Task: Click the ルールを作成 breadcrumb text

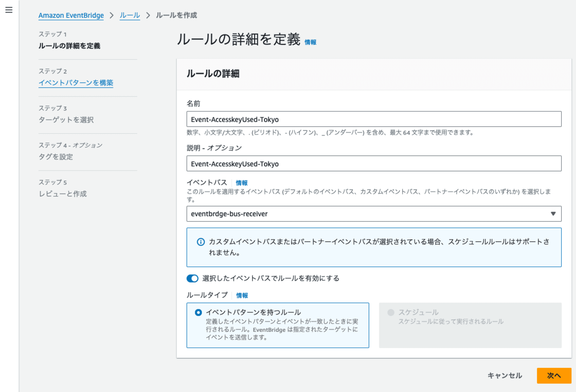Action: pyautogui.click(x=177, y=15)
